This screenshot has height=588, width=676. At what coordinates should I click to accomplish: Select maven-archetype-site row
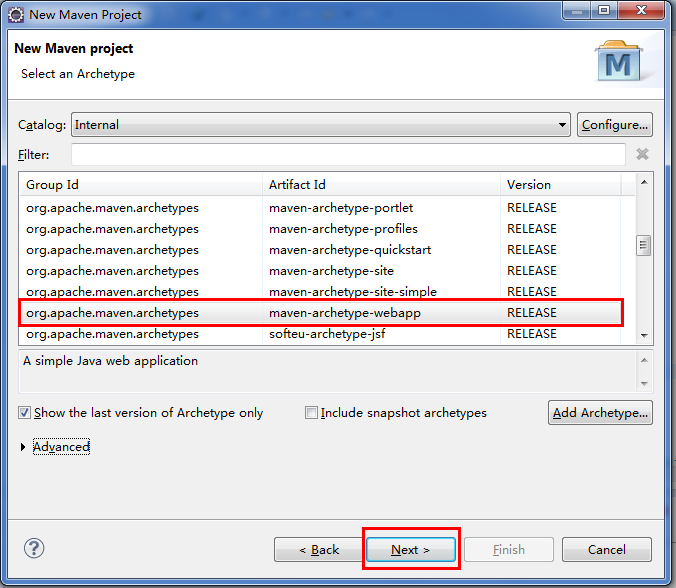coord(320,271)
